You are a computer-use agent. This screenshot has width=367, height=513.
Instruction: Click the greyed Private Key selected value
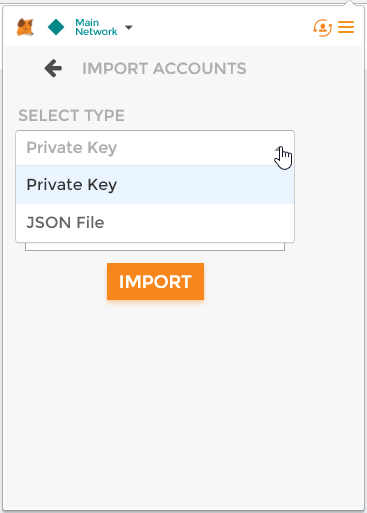pos(72,148)
